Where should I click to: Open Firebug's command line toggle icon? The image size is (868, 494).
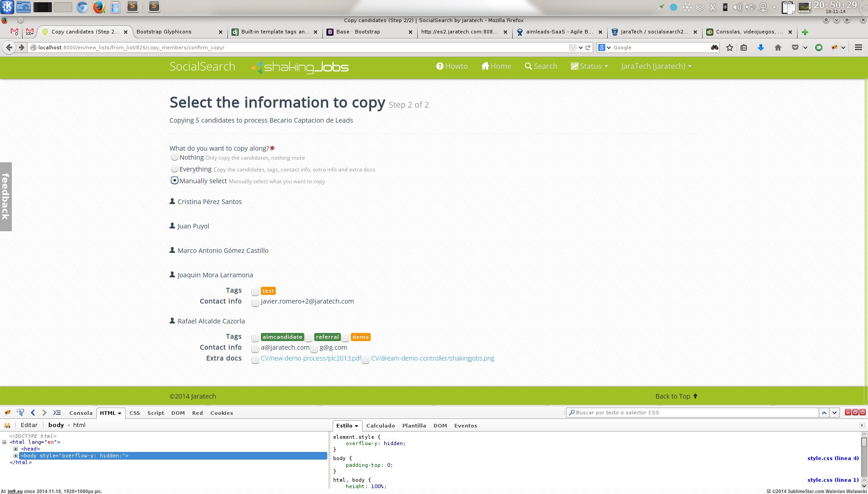[57, 413]
